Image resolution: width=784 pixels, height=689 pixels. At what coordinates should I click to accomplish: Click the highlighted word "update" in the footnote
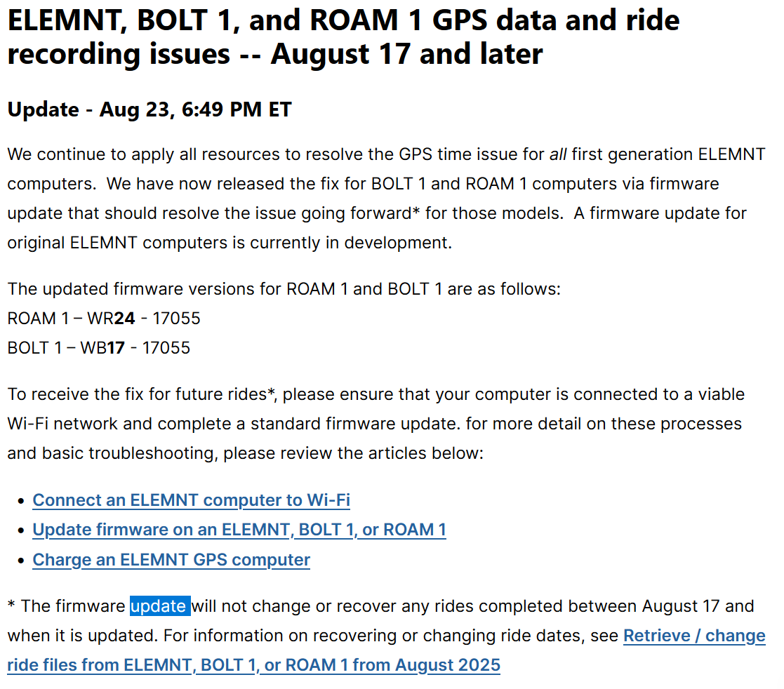(x=159, y=606)
